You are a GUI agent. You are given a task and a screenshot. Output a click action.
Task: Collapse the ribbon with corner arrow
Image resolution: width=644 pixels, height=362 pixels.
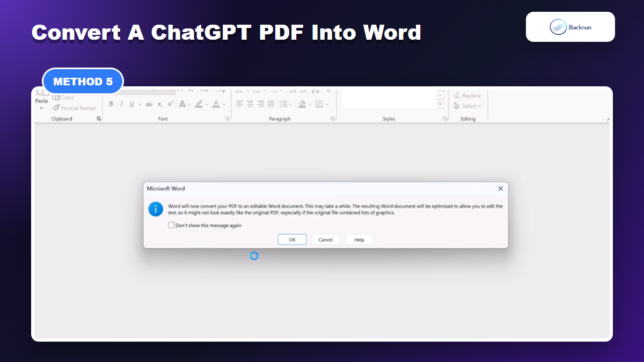pyautogui.click(x=608, y=119)
